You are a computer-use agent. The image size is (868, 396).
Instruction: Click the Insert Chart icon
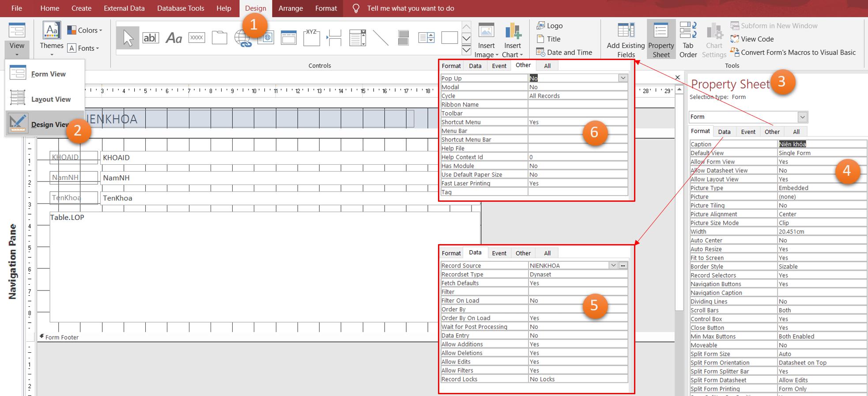(513, 31)
